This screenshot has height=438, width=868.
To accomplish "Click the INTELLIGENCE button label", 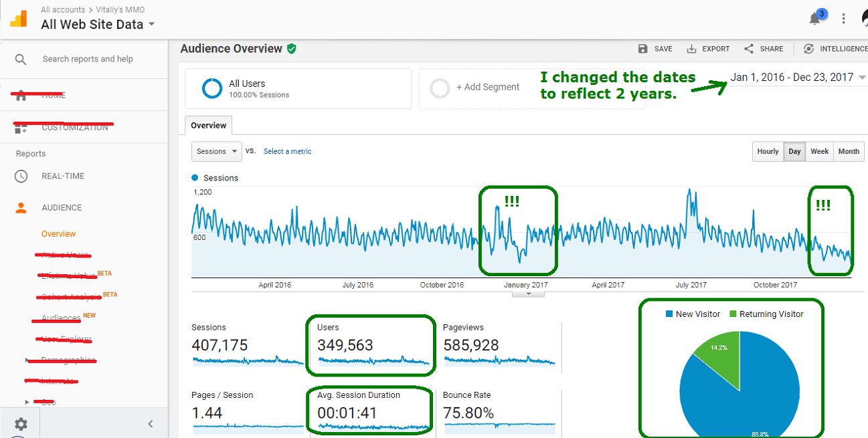I will pyautogui.click(x=843, y=49).
